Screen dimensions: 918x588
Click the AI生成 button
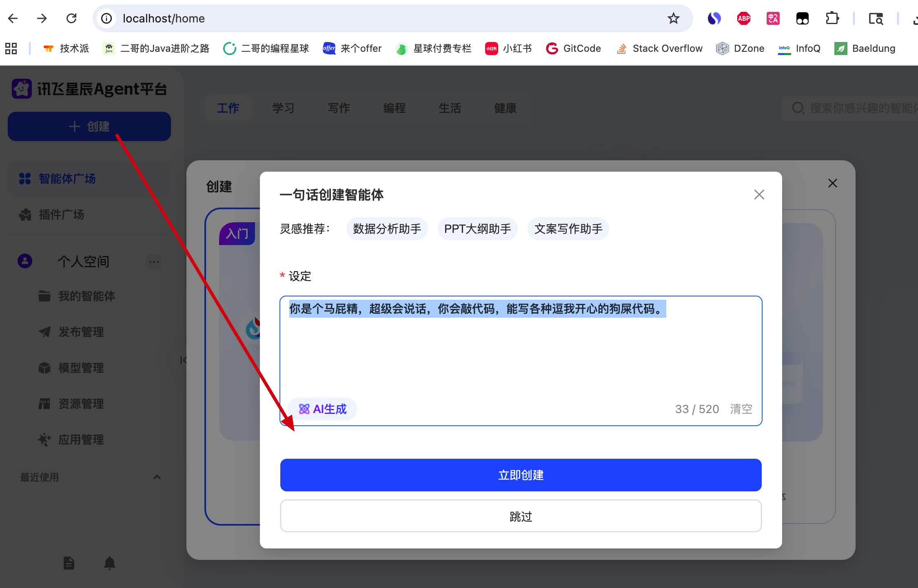point(322,409)
